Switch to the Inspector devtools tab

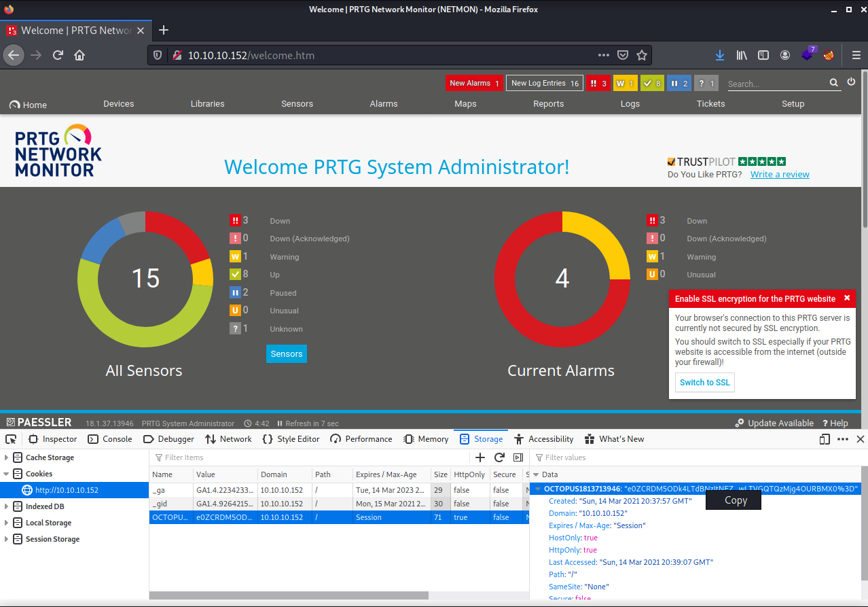click(53, 439)
